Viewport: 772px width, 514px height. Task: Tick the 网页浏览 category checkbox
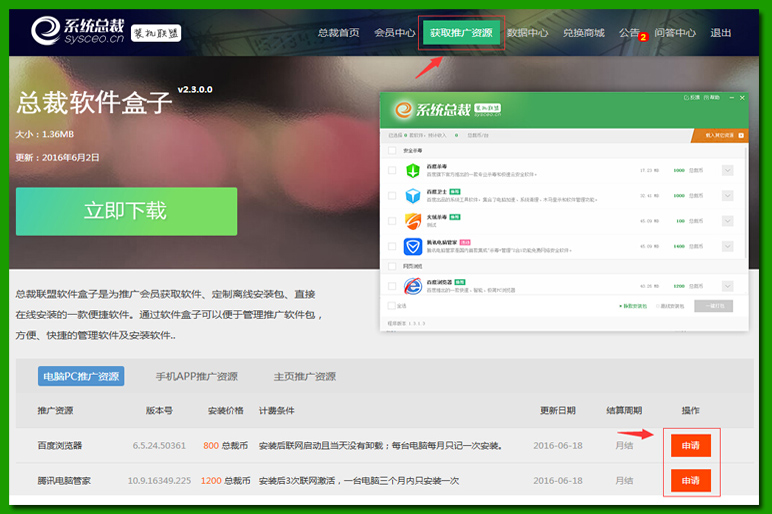coord(392,266)
